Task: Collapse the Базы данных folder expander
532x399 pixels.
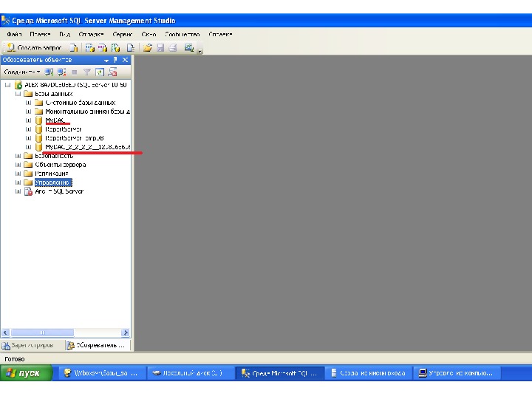Action: [x=18, y=94]
